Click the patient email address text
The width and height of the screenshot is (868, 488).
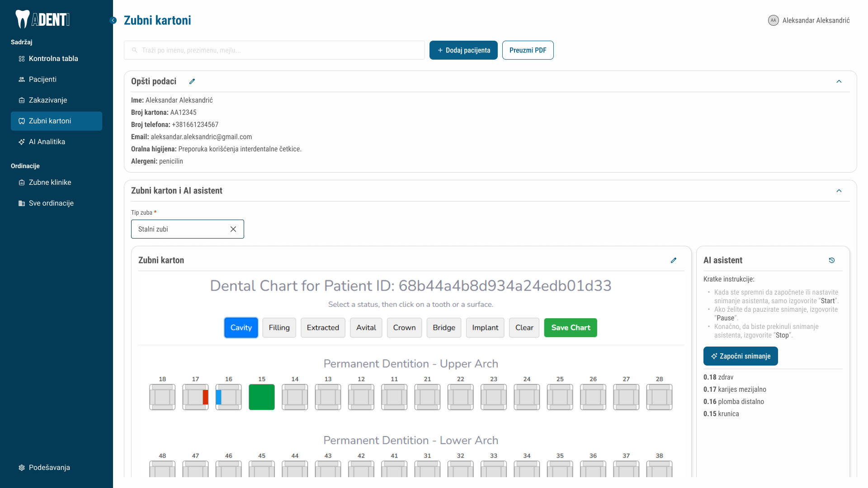point(201,137)
